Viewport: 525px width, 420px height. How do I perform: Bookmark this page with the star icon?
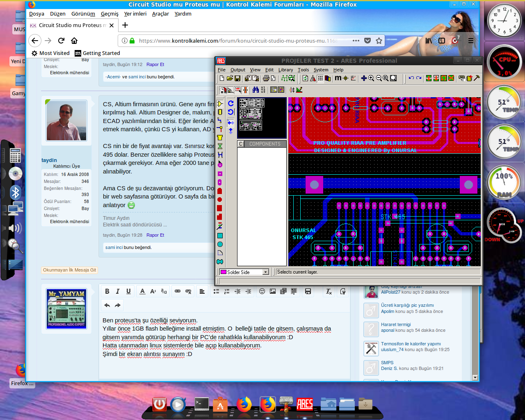379,41
